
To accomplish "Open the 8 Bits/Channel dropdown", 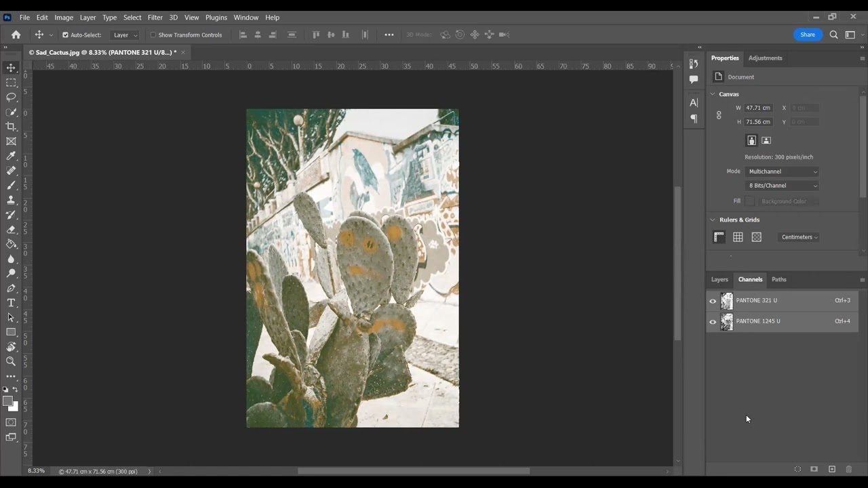I will [783, 186].
